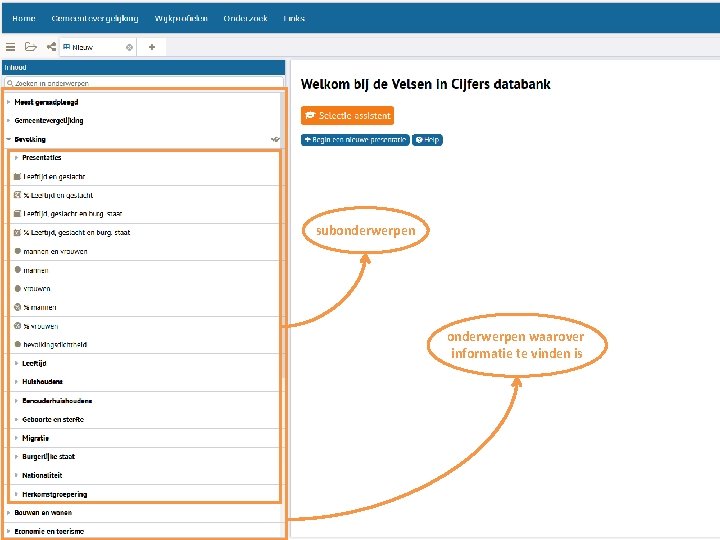Click the icon beside % vrouwen
This screenshot has height=540, width=720.
[17, 326]
